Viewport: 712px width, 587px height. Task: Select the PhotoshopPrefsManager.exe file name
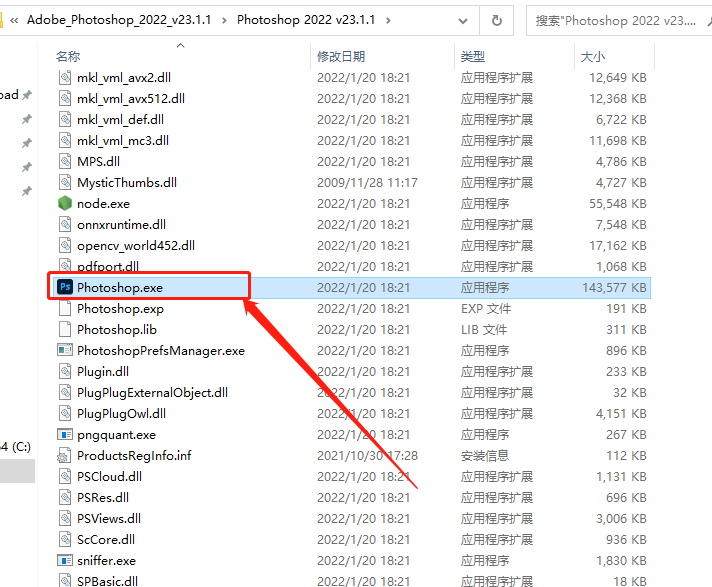[x=161, y=350]
